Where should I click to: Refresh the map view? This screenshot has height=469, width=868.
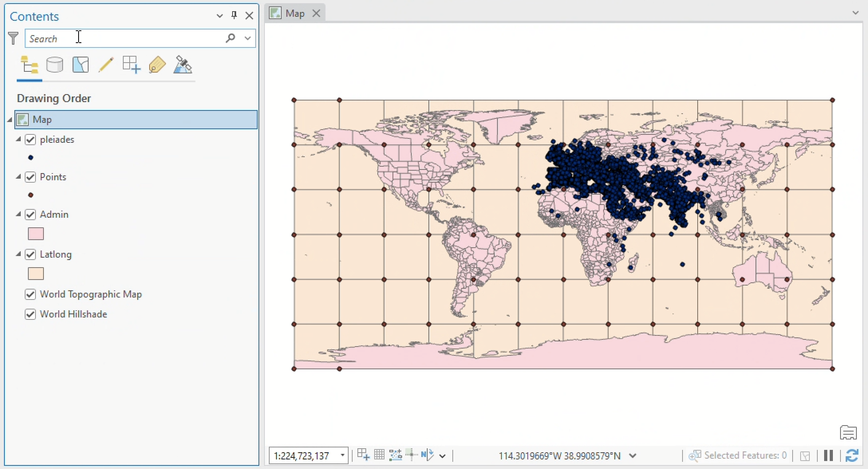tap(852, 455)
